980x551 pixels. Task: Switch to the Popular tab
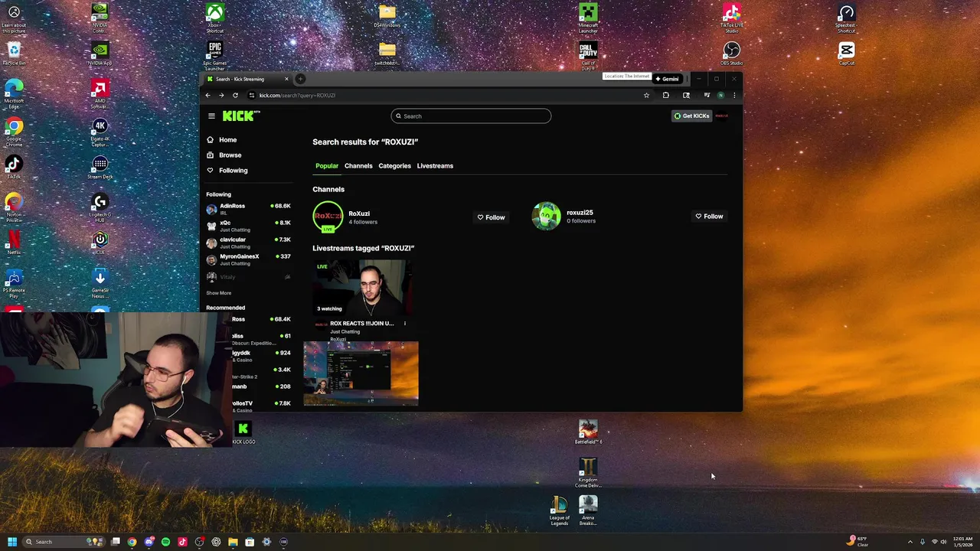click(x=327, y=166)
